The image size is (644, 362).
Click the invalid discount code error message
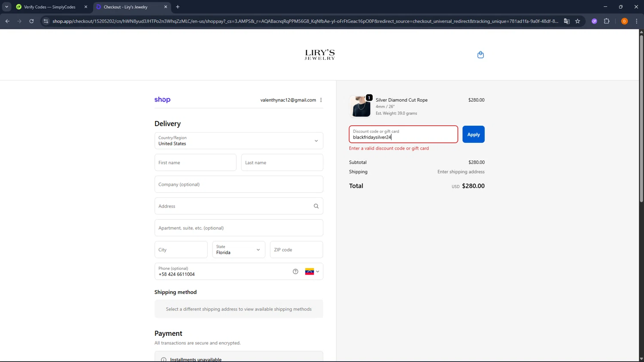click(x=389, y=148)
